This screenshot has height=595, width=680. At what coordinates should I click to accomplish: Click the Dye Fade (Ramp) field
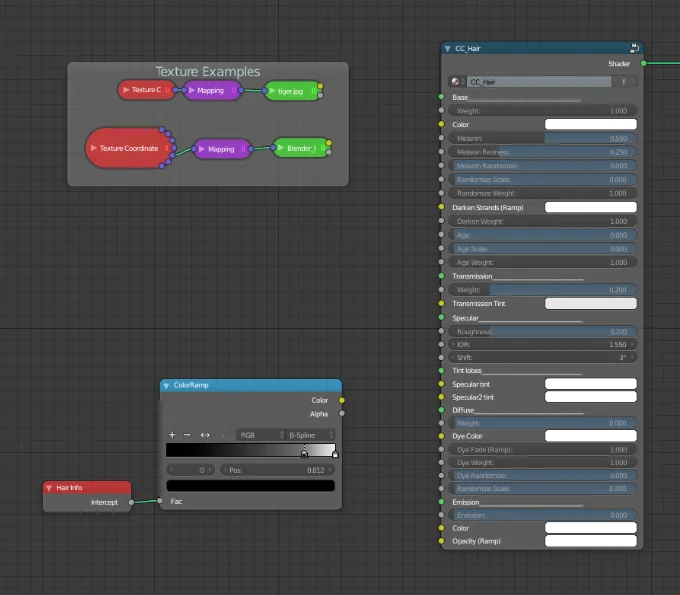(542, 449)
